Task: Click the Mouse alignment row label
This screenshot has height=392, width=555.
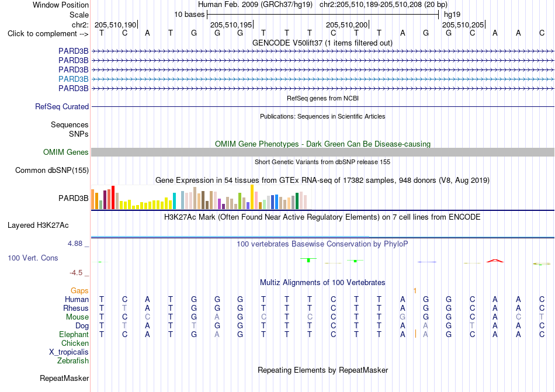Action: [77, 317]
